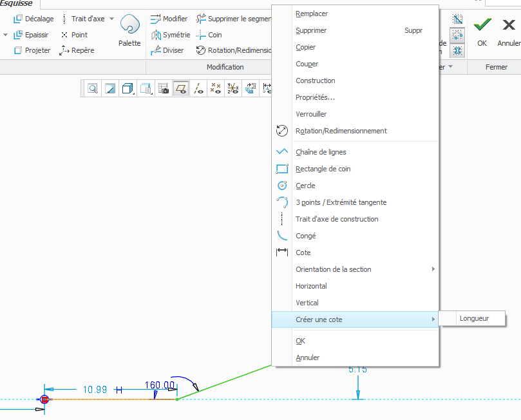
Task: Toggle axis display filter with eye
Action: tap(198, 89)
